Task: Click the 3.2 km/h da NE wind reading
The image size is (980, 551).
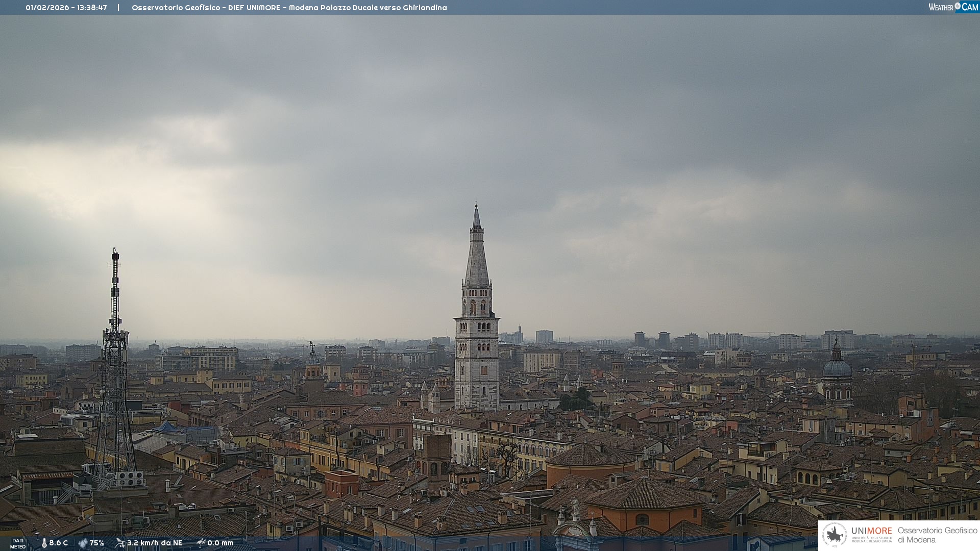Action: tap(155, 543)
